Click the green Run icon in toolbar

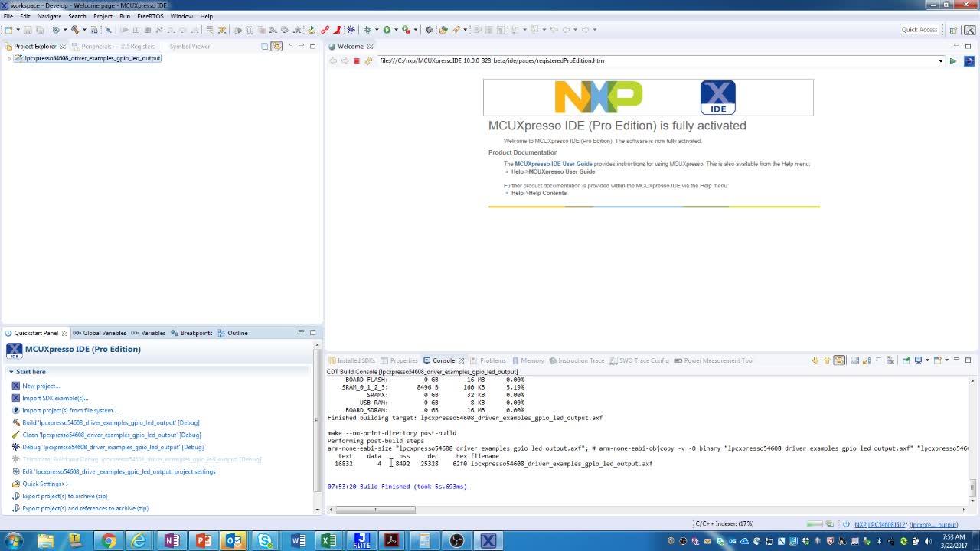pyautogui.click(x=387, y=30)
